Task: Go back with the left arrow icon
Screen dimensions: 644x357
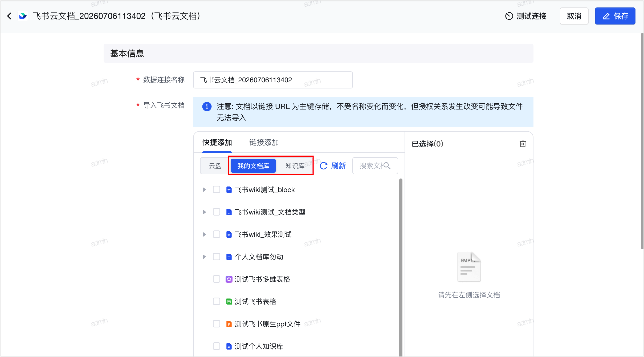Action: pos(9,16)
